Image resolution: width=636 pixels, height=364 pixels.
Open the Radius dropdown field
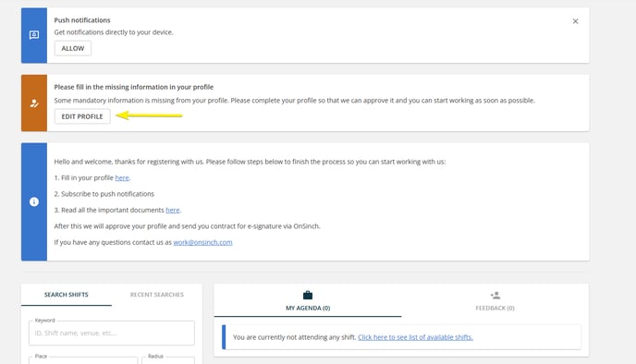(x=168, y=360)
